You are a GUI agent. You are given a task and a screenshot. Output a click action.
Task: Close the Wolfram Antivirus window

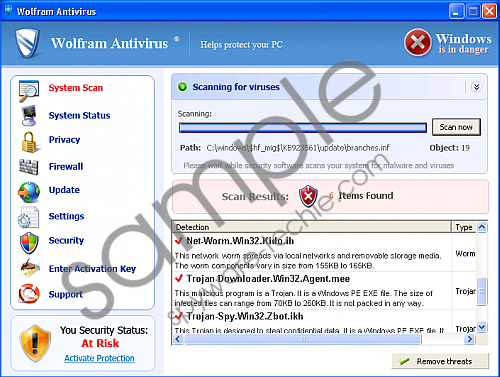click(x=489, y=11)
